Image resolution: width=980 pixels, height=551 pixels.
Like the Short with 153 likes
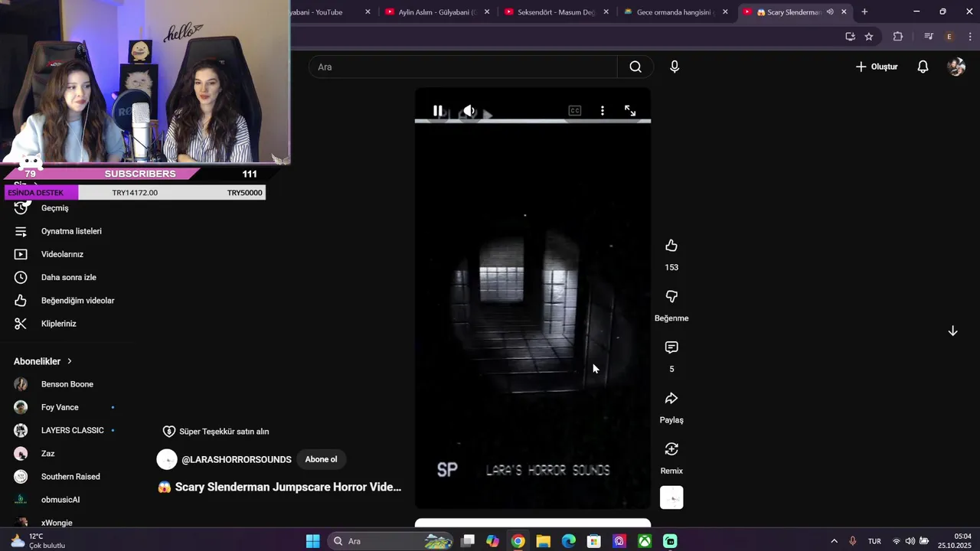(x=671, y=246)
